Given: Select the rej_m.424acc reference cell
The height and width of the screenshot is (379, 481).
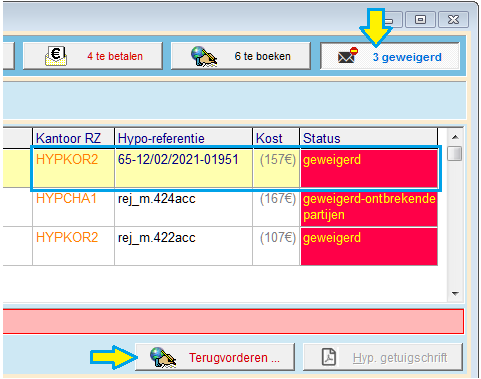Looking at the screenshot, I should click(x=183, y=207).
